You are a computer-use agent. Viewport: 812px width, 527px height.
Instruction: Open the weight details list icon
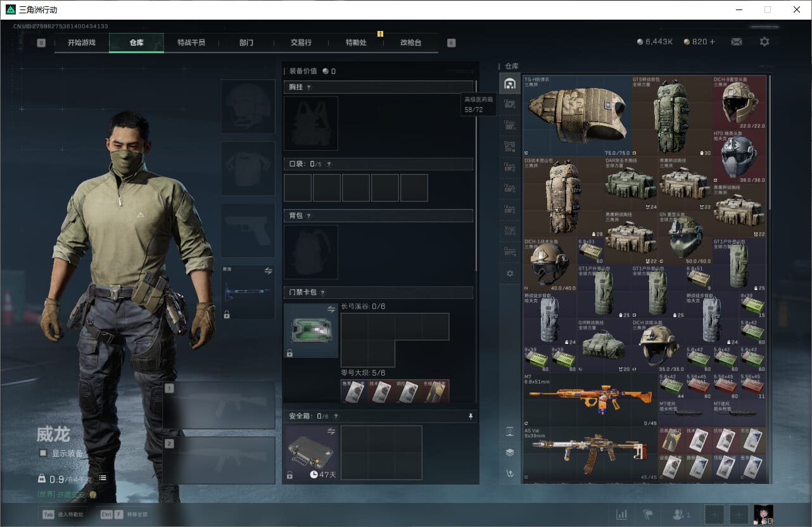point(103,478)
